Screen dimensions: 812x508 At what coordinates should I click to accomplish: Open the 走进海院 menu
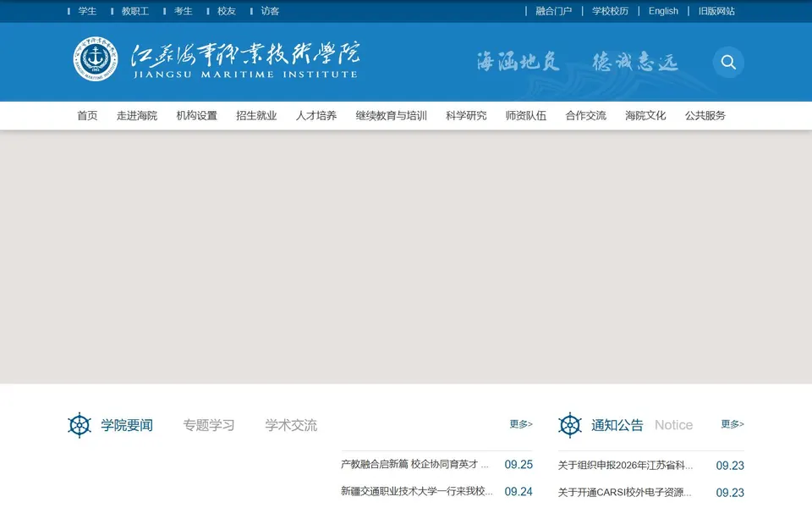pyautogui.click(x=137, y=116)
